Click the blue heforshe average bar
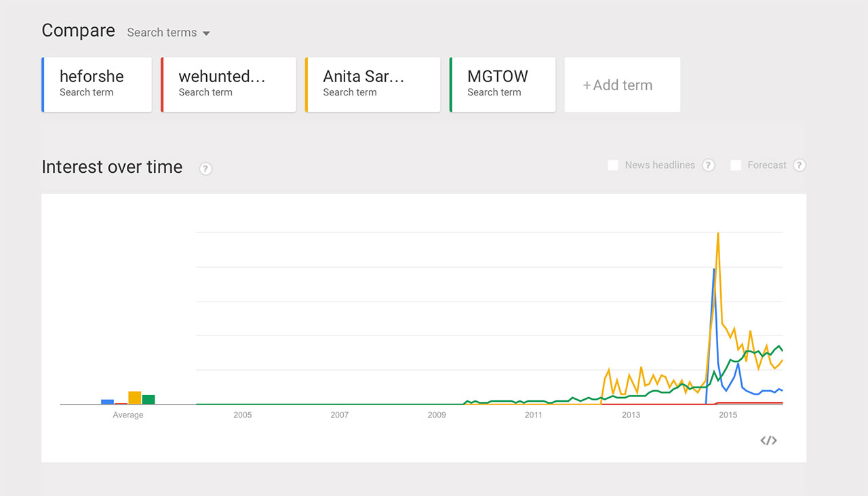This screenshot has width=868, height=496. (107, 402)
